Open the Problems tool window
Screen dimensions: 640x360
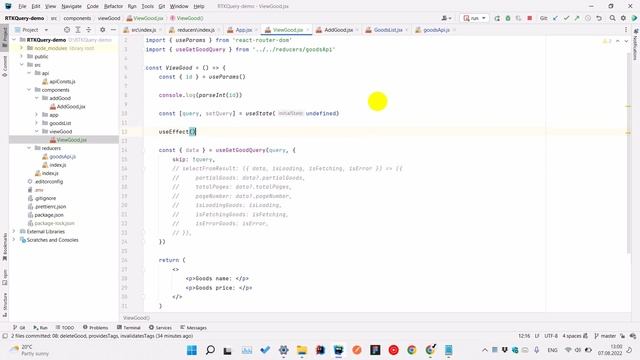point(96,328)
